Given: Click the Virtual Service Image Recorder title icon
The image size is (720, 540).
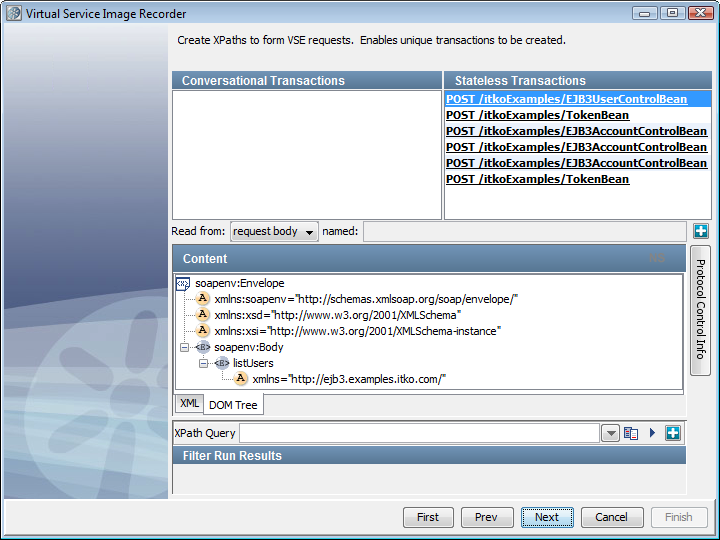Looking at the screenshot, I should coord(14,13).
